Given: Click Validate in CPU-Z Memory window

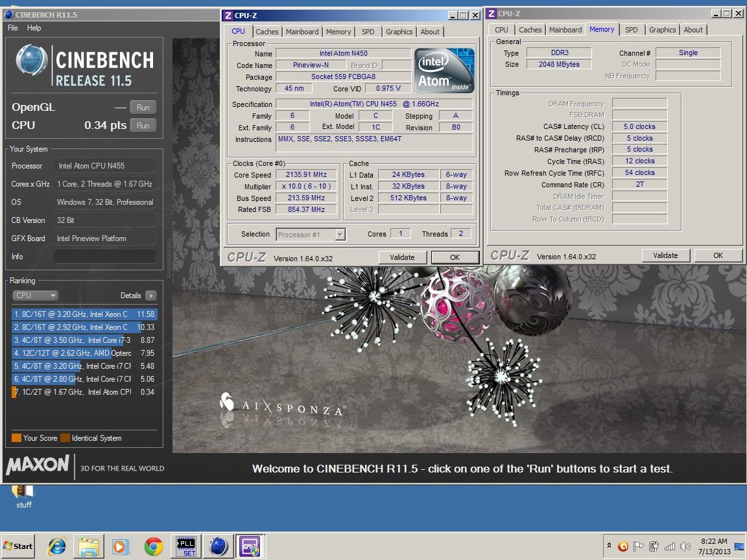Looking at the screenshot, I should click(x=665, y=255).
